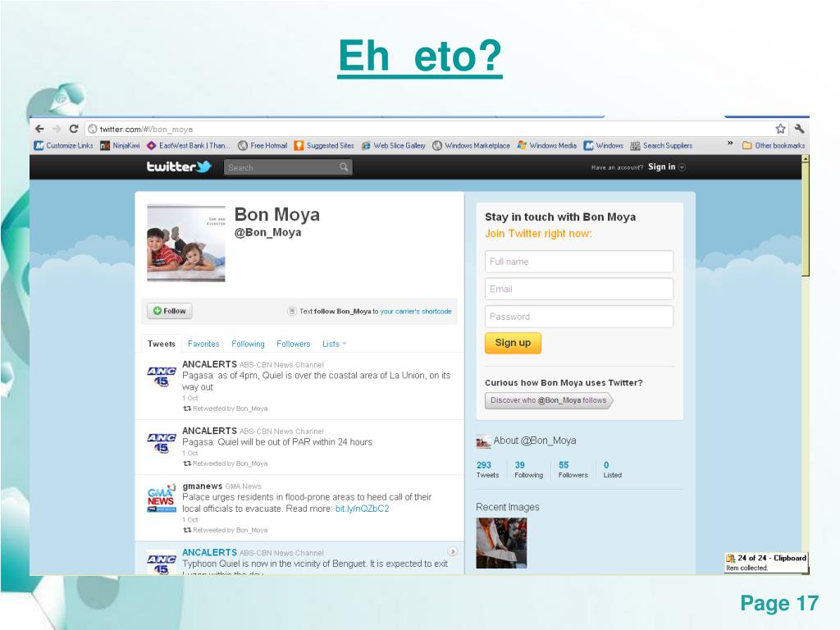Expand the hidden bookmarks chevron

pos(729,144)
